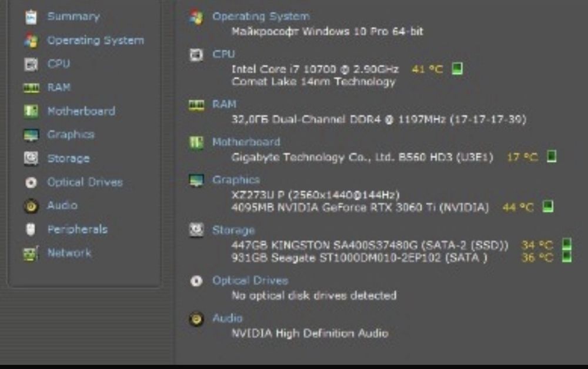Click the green indicator next to 36 °C Seagate
Screen dimensions: 588x369
point(567,257)
